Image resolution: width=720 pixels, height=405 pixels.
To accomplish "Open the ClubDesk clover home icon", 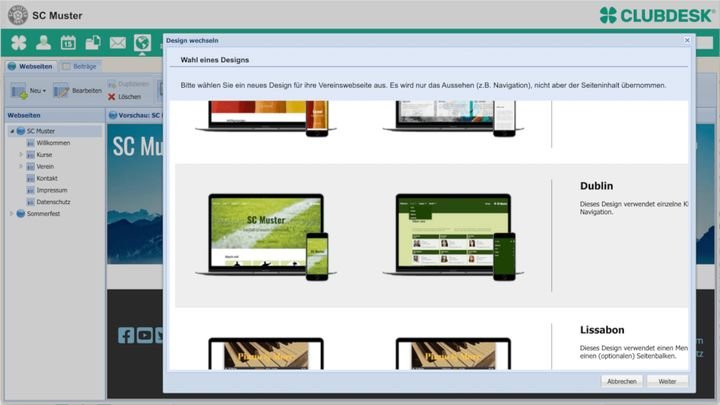I will [19, 43].
